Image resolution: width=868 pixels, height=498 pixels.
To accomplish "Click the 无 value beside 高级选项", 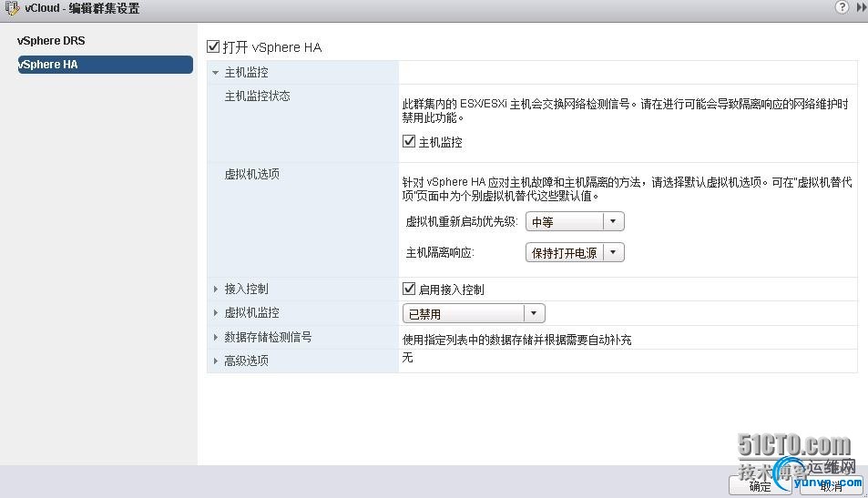I will pos(407,358).
